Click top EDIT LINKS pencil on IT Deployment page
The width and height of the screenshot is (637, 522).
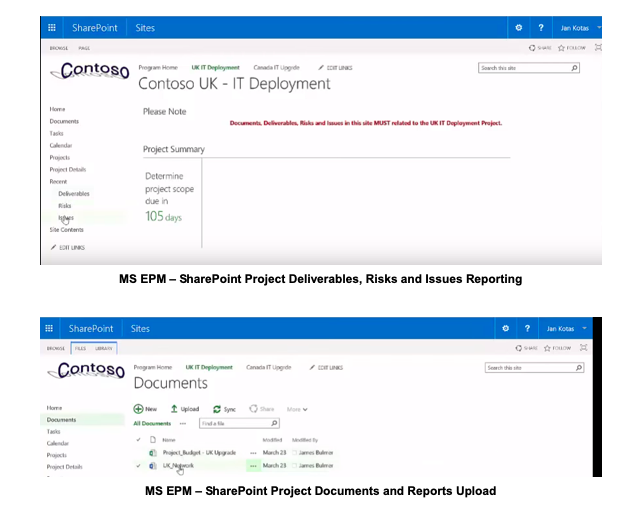pyautogui.click(x=321, y=67)
